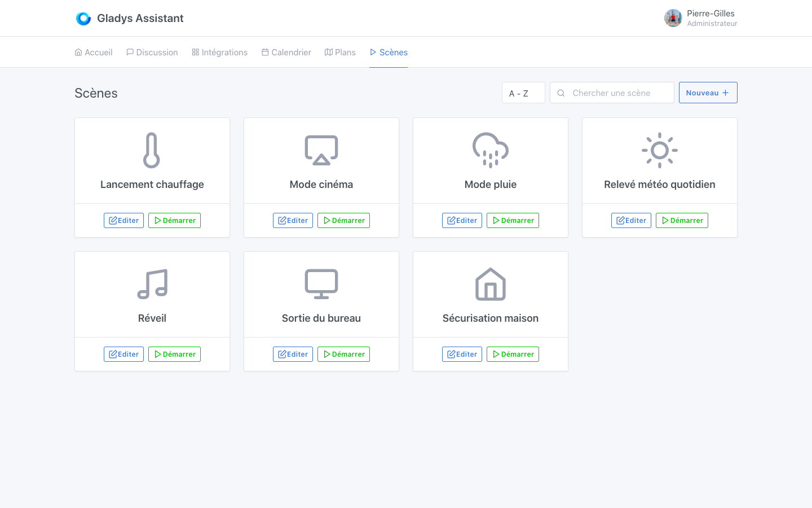Screen dimensions: 812x508
Task: Click the house icon on Sécurisation maison
Action: 490,283
